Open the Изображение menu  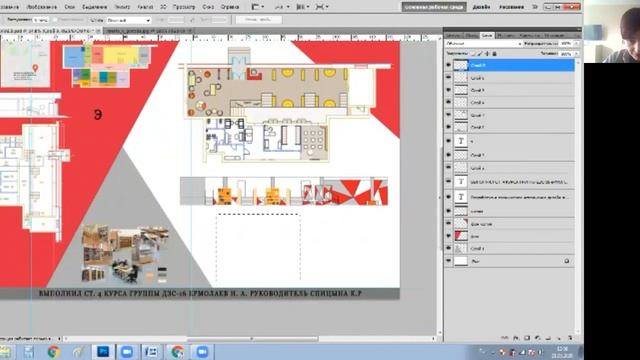pyautogui.click(x=42, y=7)
